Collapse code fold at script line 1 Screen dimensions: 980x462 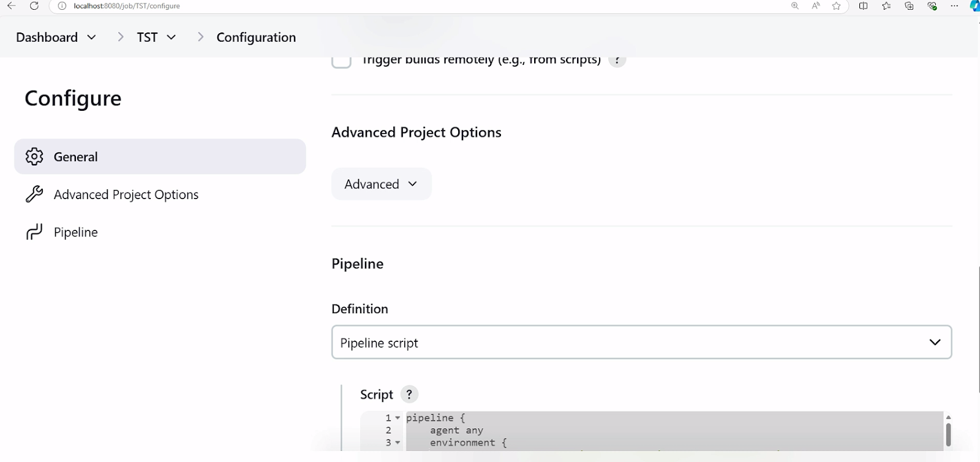398,418
